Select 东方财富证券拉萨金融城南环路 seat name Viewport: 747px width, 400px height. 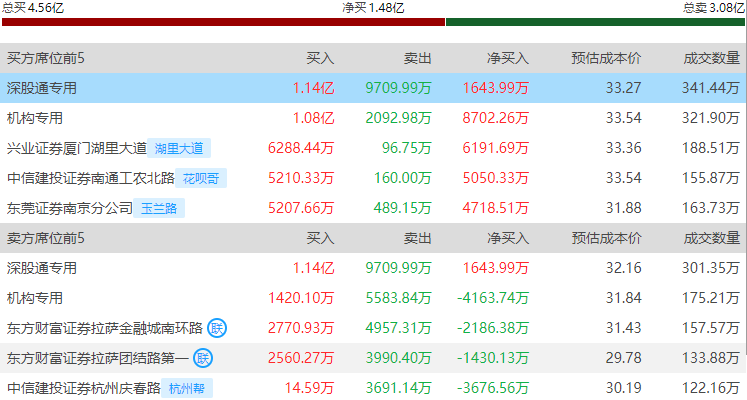point(105,328)
